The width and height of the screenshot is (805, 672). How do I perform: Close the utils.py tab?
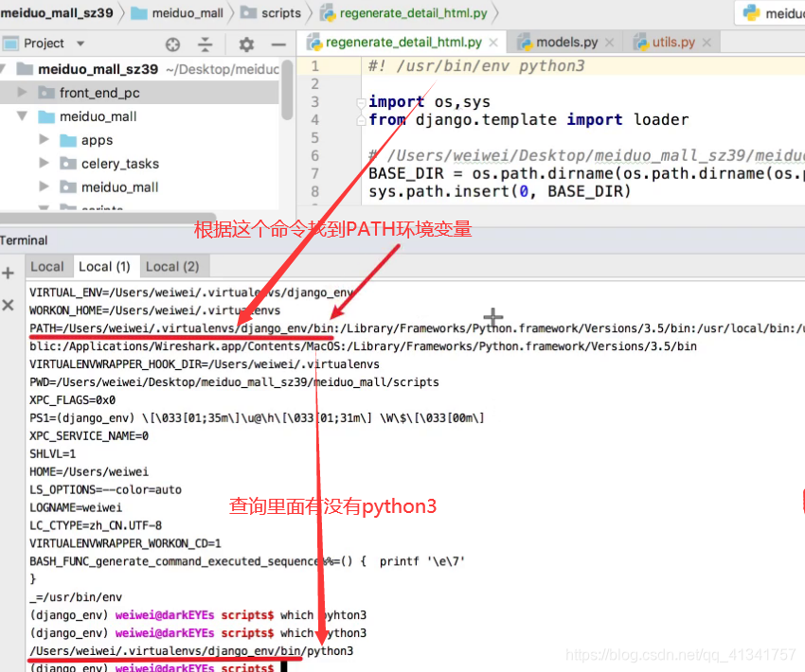pyautogui.click(x=707, y=43)
